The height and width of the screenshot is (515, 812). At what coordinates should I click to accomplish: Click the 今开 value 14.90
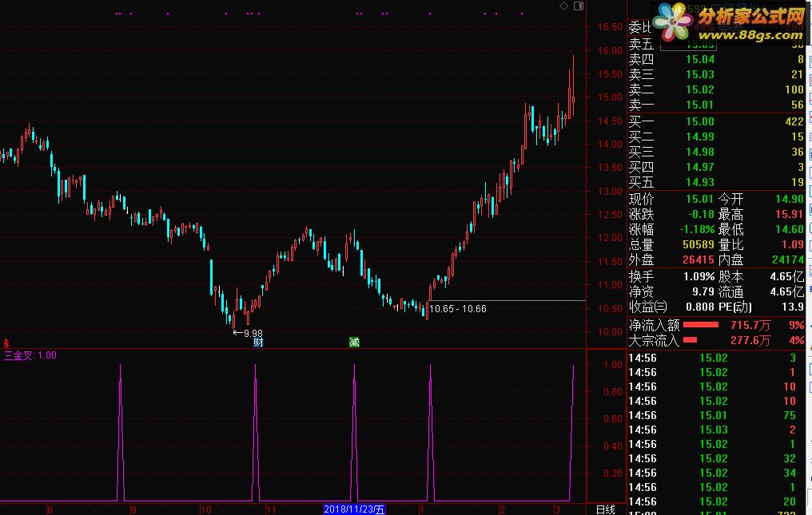pyautogui.click(x=789, y=200)
